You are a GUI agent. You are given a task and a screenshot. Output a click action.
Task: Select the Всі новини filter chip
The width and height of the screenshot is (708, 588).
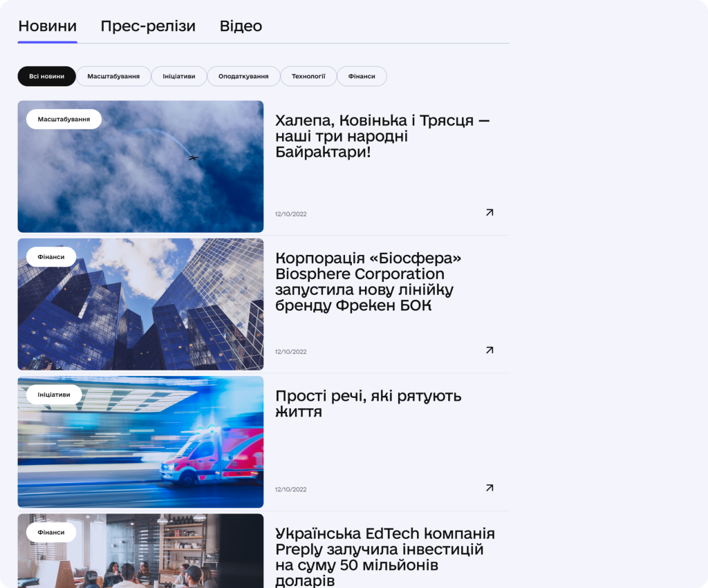click(46, 76)
